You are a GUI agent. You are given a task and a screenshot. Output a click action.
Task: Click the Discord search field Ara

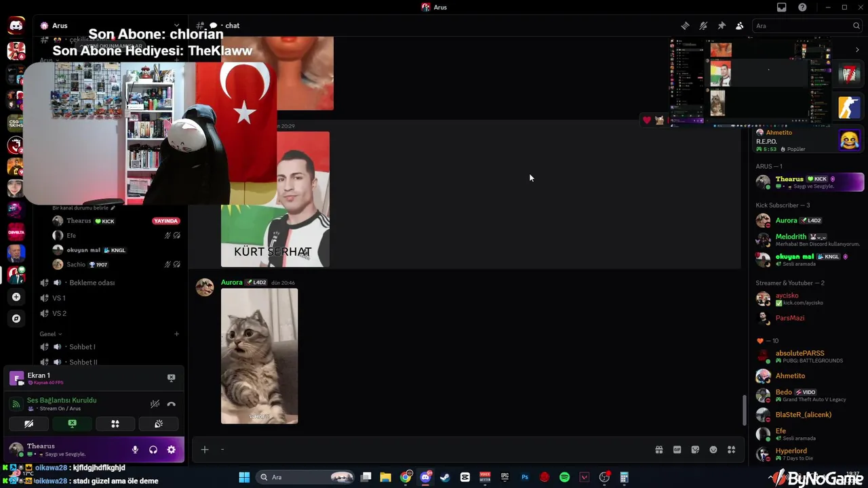coord(808,26)
